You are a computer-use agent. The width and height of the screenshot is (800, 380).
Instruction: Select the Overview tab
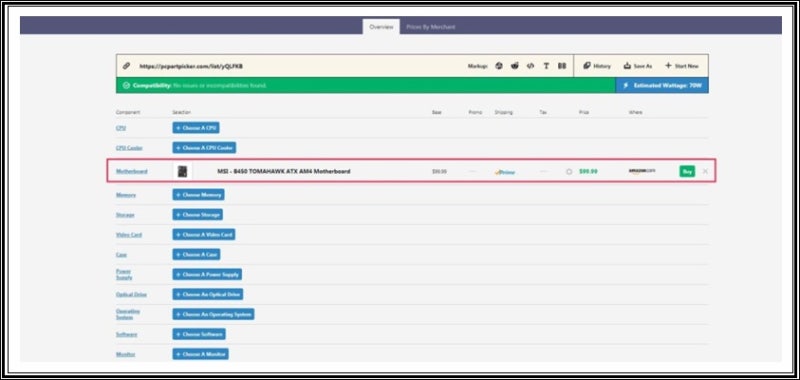click(381, 27)
